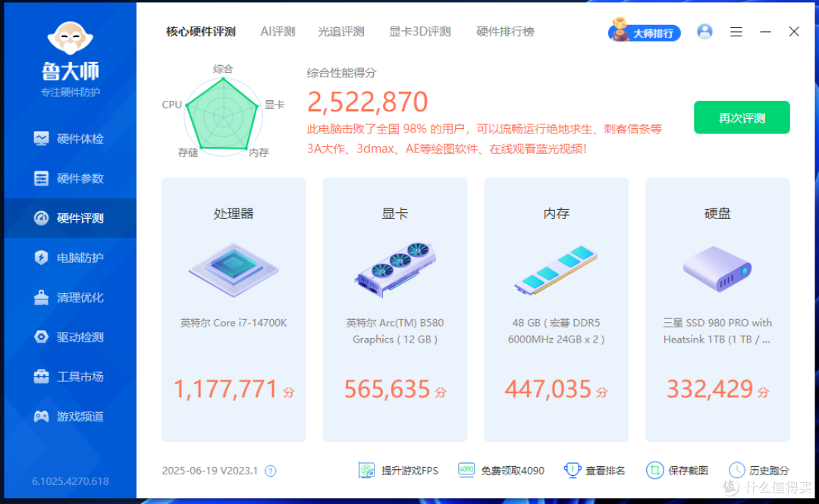Image resolution: width=819 pixels, height=504 pixels.
Task: Click the 保存截图 crop icon
Action: (x=654, y=471)
